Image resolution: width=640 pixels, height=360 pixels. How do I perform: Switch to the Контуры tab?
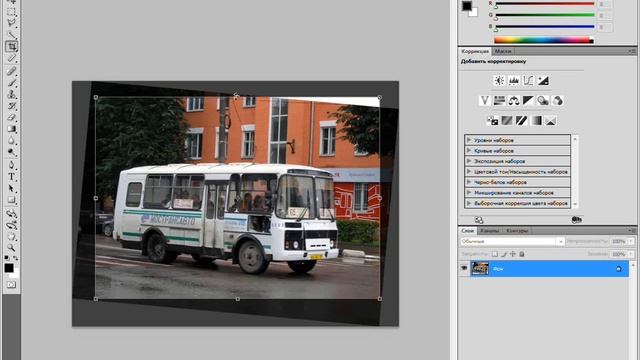pyautogui.click(x=517, y=231)
